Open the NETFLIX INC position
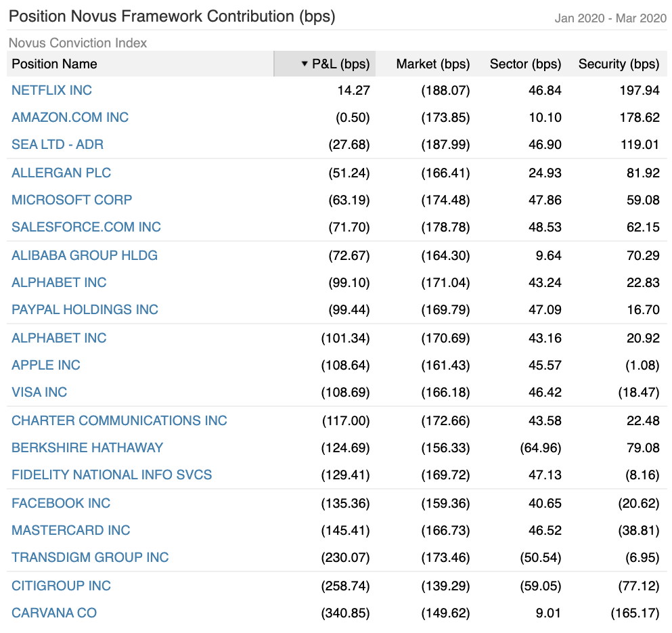672x633 pixels. click(52, 91)
